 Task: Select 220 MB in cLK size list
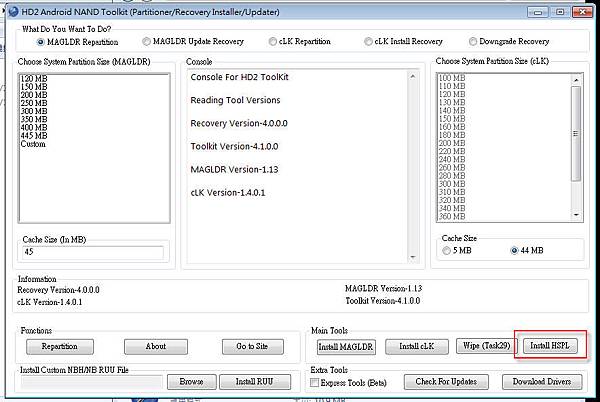(x=452, y=151)
